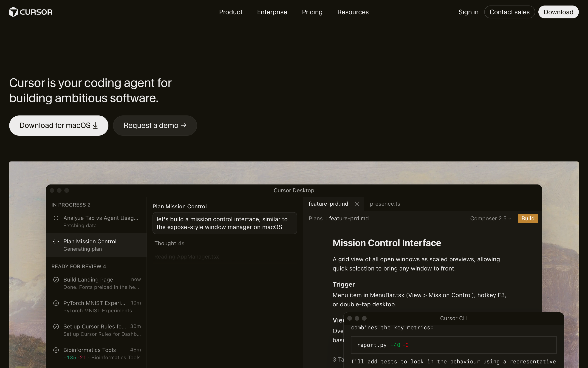Viewport: 588px width, 368px height.
Task: Click Request a demo button
Action: (155, 125)
